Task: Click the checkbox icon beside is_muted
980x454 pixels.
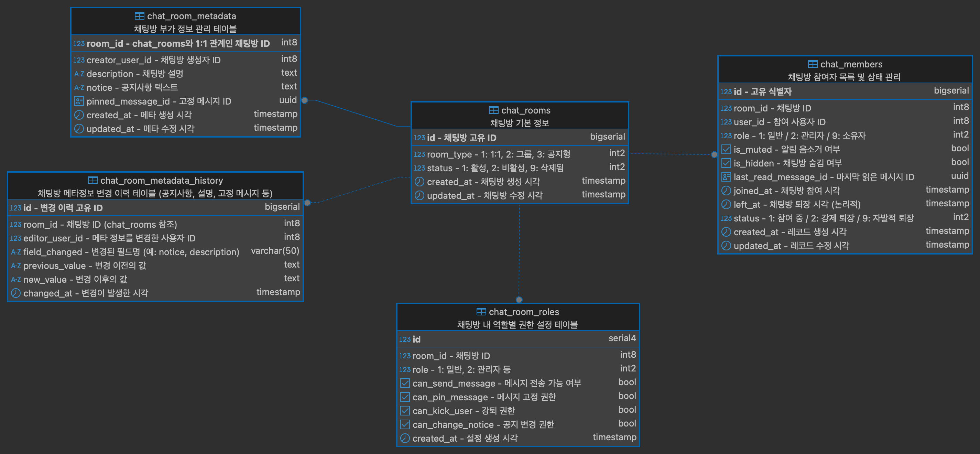Action: point(726,149)
